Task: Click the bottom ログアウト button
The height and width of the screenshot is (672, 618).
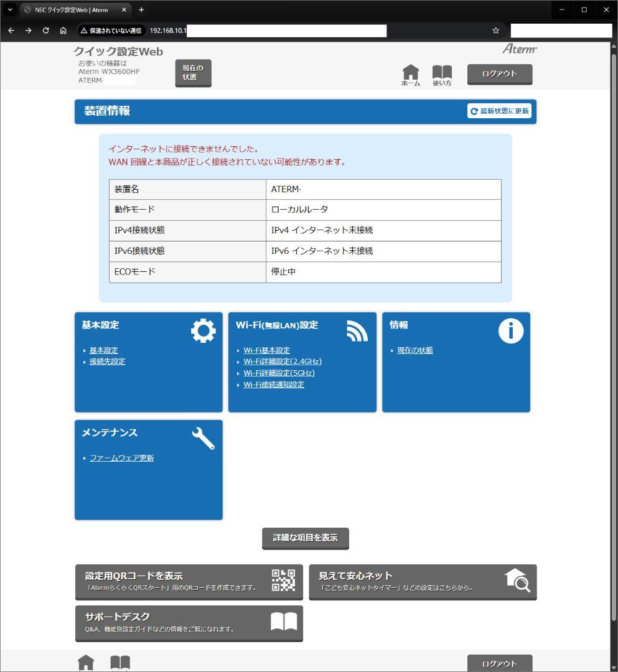Action: tap(500, 663)
